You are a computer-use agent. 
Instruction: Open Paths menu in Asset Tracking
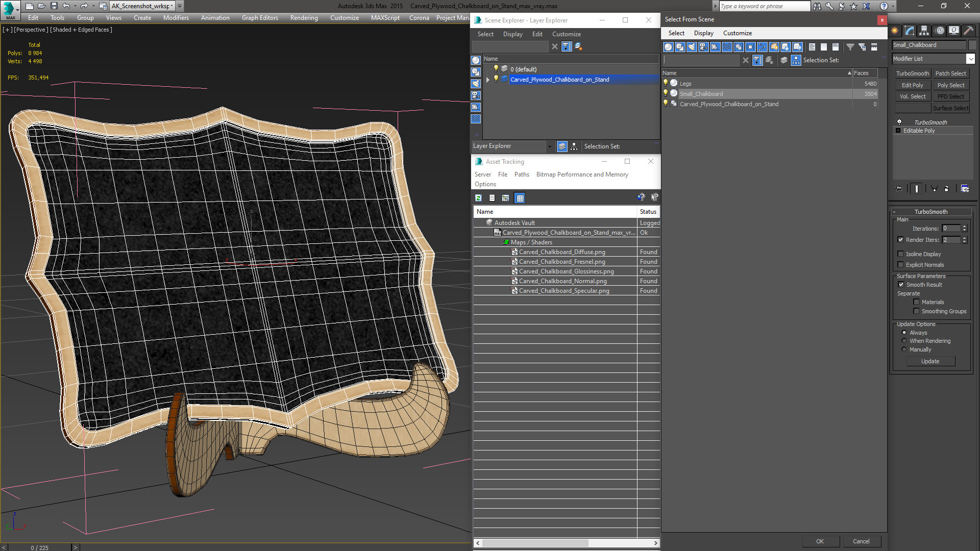coord(522,174)
